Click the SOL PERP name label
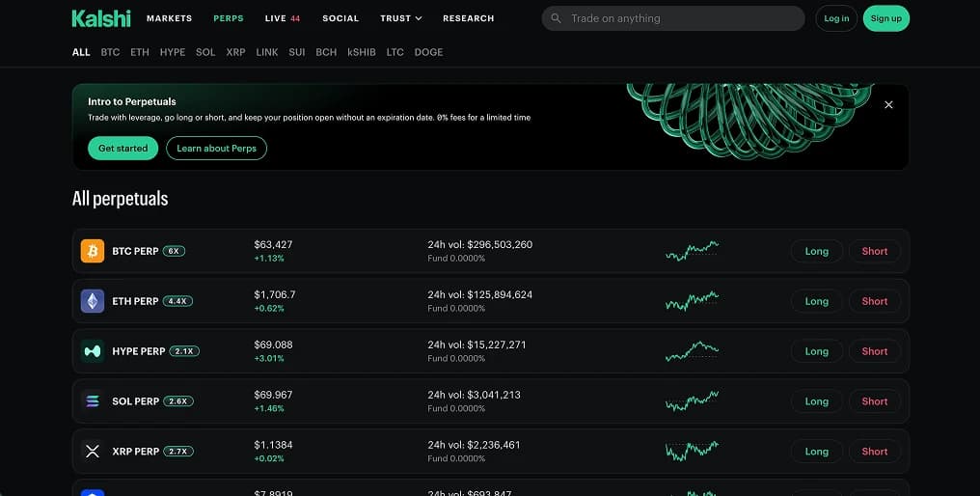 136,400
